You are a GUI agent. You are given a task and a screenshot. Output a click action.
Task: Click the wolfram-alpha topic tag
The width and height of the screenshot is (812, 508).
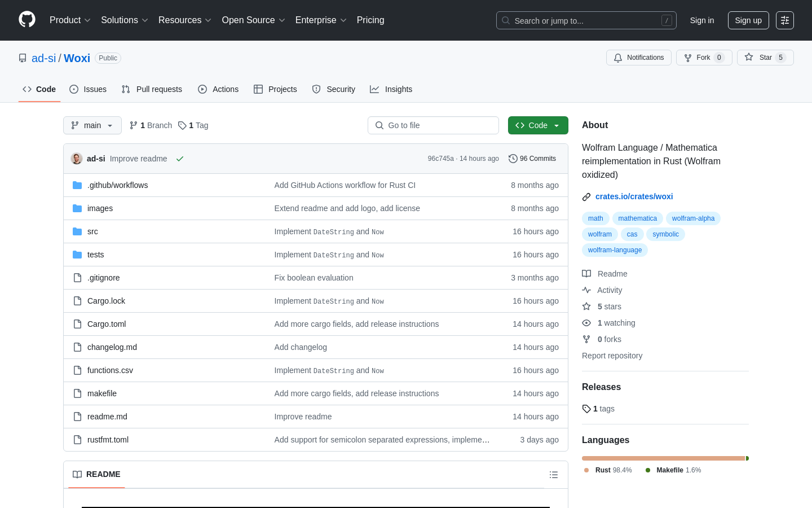[x=693, y=218]
